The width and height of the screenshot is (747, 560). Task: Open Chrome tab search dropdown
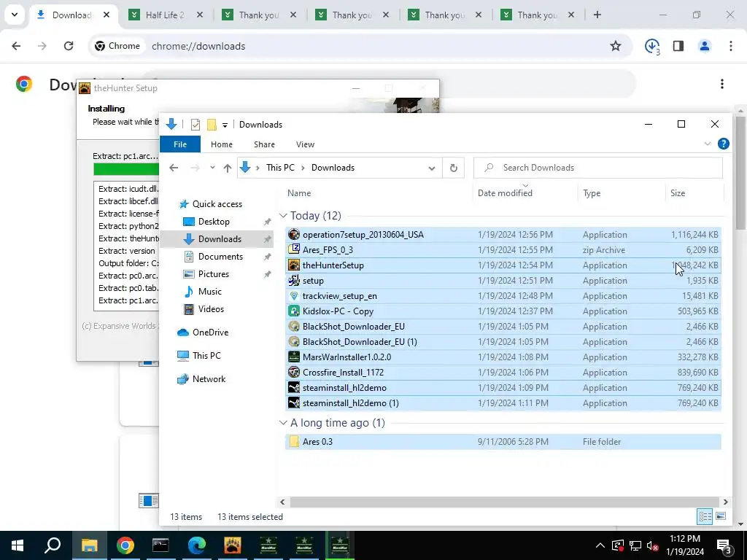tap(15, 15)
